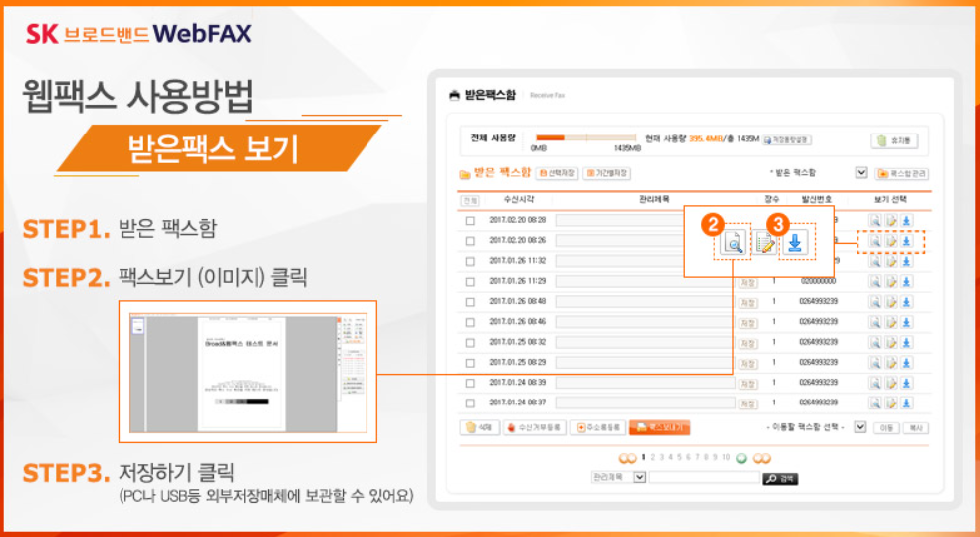This screenshot has height=537, width=980.
Task: Select checkbox for 2017.01.24 08:37 fax
Action: pos(470,403)
